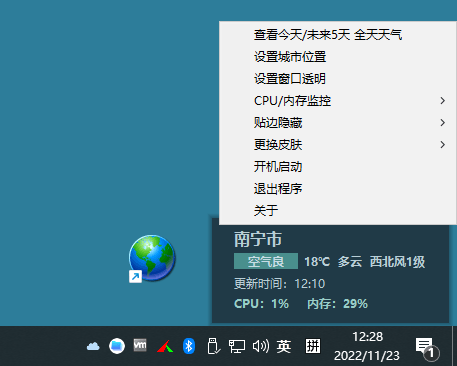This screenshot has height=366, width=457.
Task: Click the 18°C temperature reading
Action: pyautogui.click(x=317, y=262)
